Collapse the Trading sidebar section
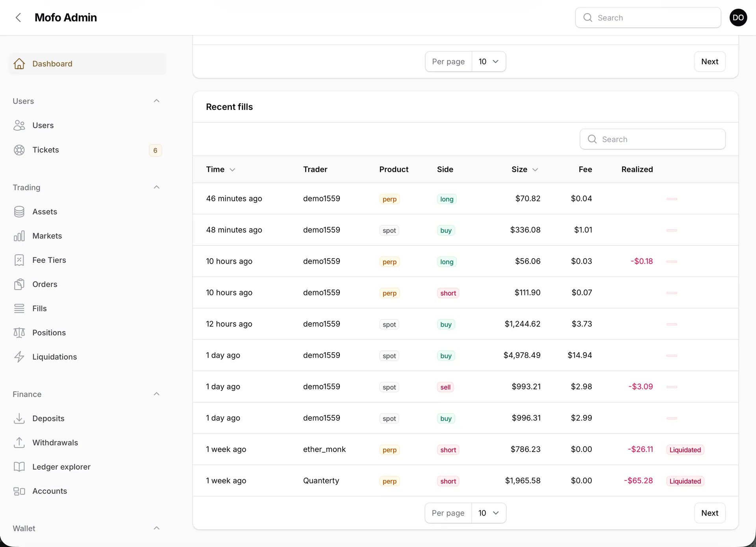The width and height of the screenshot is (756, 547). pyautogui.click(x=156, y=187)
